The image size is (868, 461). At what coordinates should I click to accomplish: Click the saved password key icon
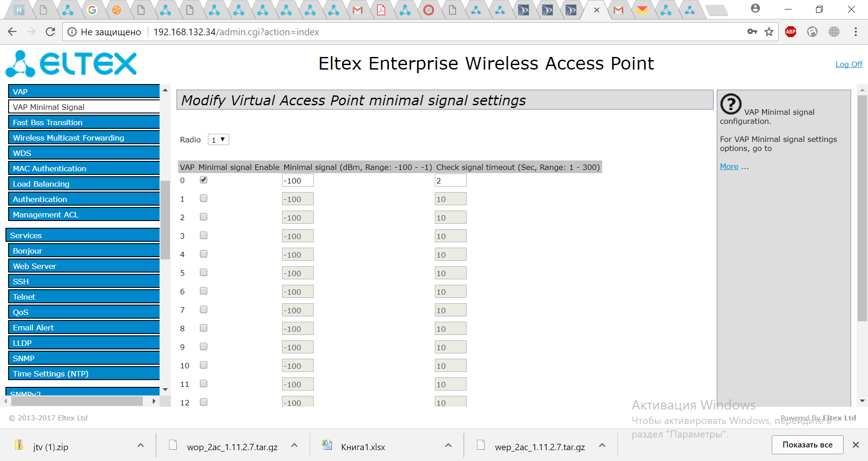point(752,32)
